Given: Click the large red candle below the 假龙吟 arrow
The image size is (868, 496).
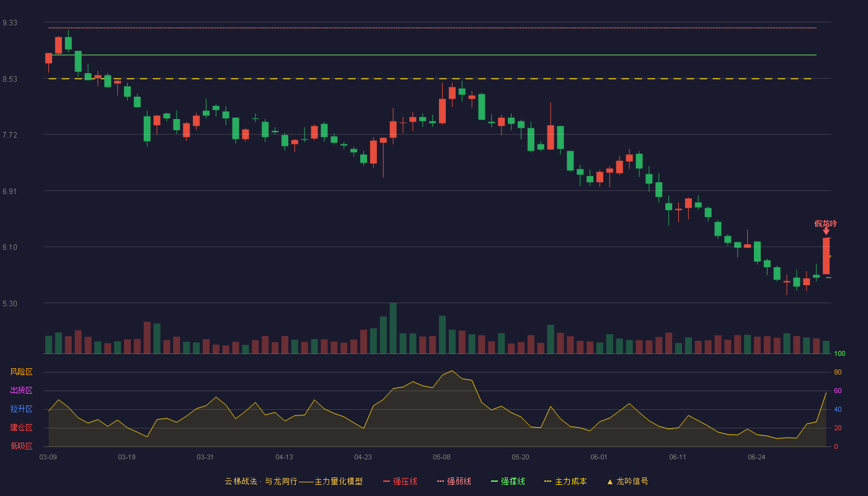Looking at the screenshot, I should 826,255.
